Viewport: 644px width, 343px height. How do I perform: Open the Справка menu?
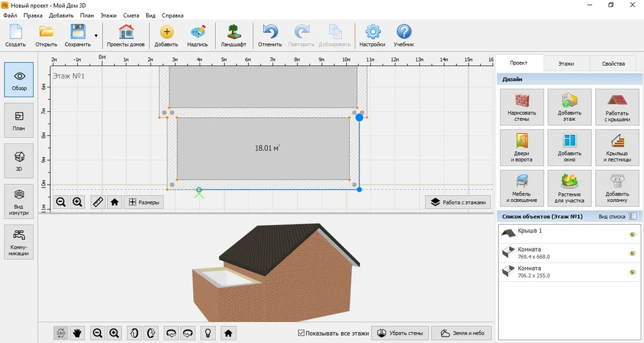(173, 15)
